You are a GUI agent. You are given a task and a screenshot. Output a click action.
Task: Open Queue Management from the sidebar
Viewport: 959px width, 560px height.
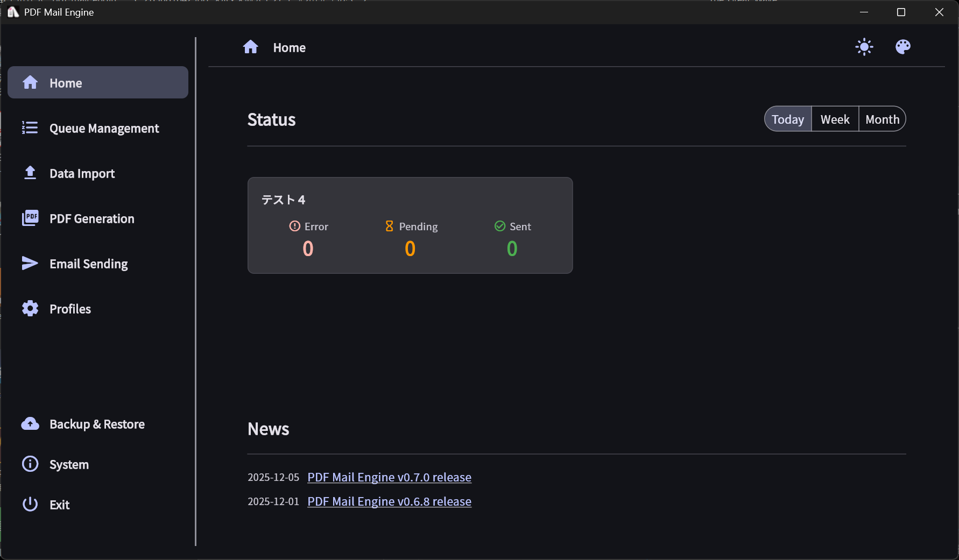pyautogui.click(x=104, y=128)
